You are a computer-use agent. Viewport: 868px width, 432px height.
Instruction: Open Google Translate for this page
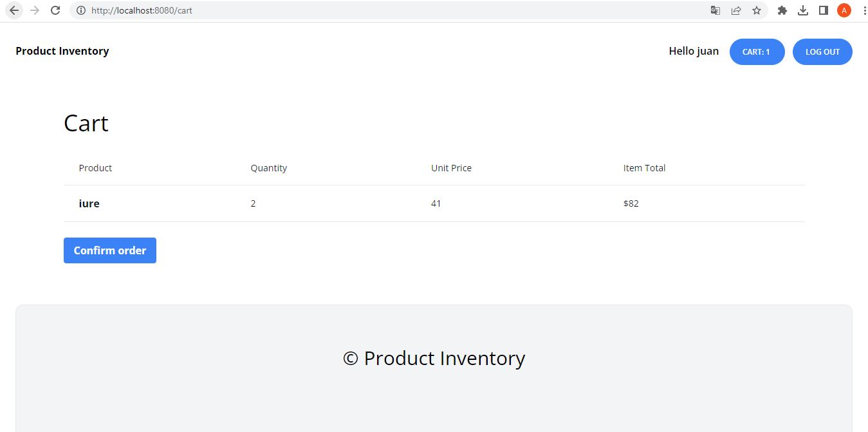tap(715, 10)
